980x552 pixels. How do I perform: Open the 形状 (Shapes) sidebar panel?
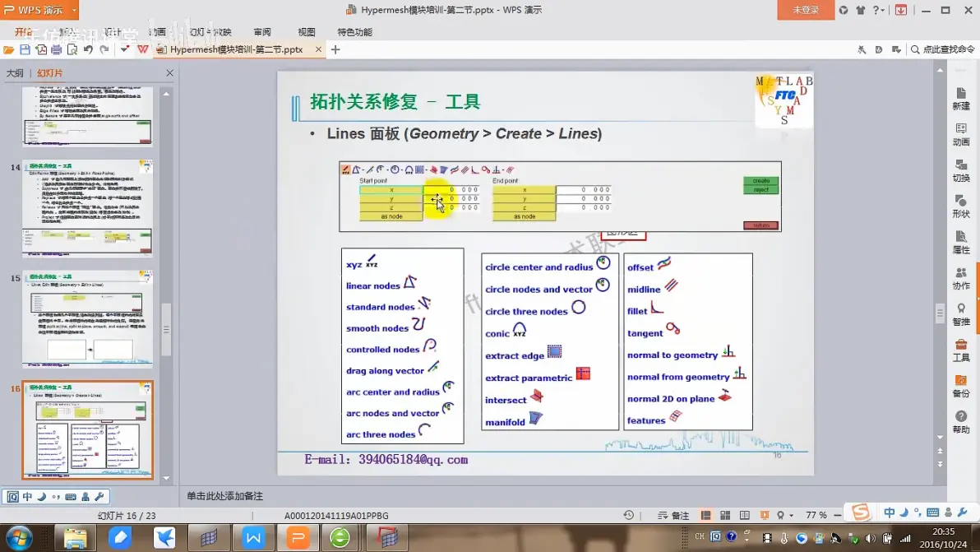click(960, 206)
